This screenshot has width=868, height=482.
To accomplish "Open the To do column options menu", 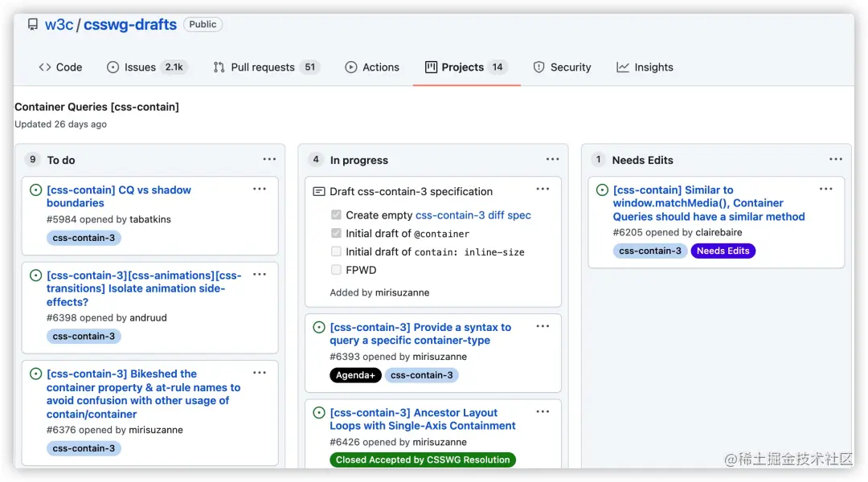I will tap(269, 160).
